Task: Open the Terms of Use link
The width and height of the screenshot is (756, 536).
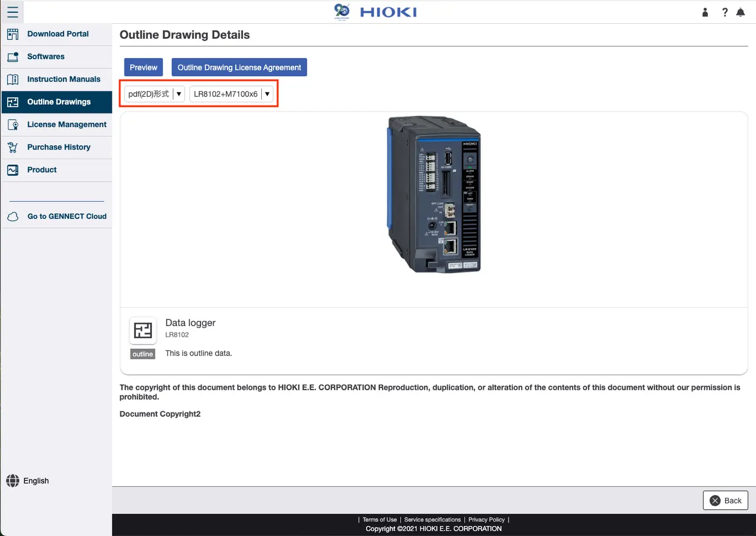Action: 380,520
